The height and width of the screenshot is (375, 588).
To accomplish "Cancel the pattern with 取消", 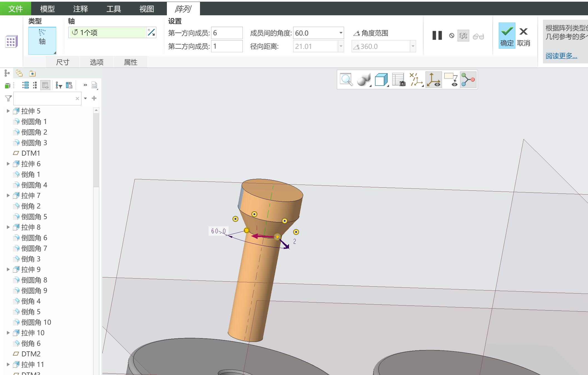I will click(523, 37).
